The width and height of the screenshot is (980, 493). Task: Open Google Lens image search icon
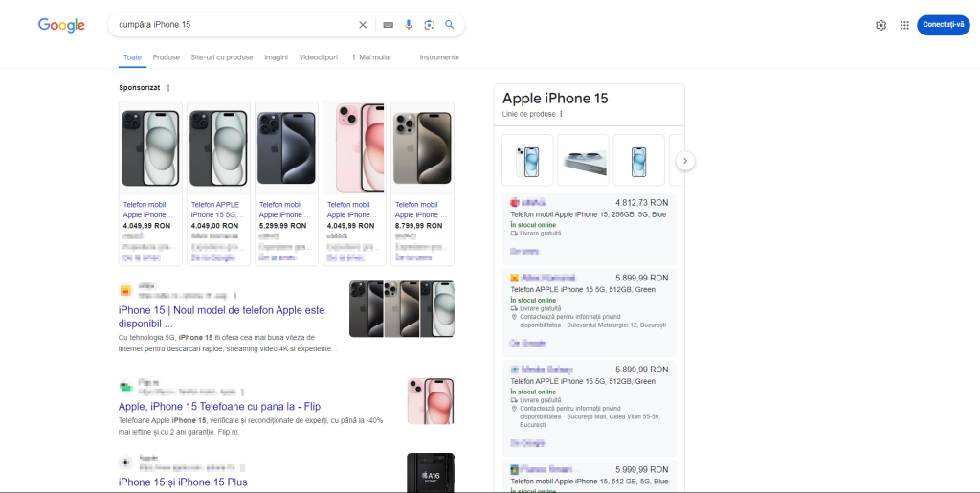(x=429, y=25)
